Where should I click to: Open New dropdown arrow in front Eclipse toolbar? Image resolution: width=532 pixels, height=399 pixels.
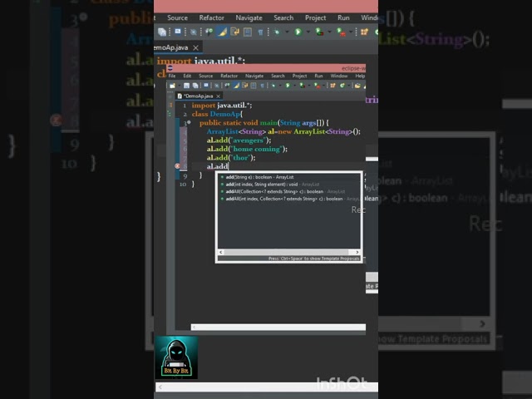[180, 86]
